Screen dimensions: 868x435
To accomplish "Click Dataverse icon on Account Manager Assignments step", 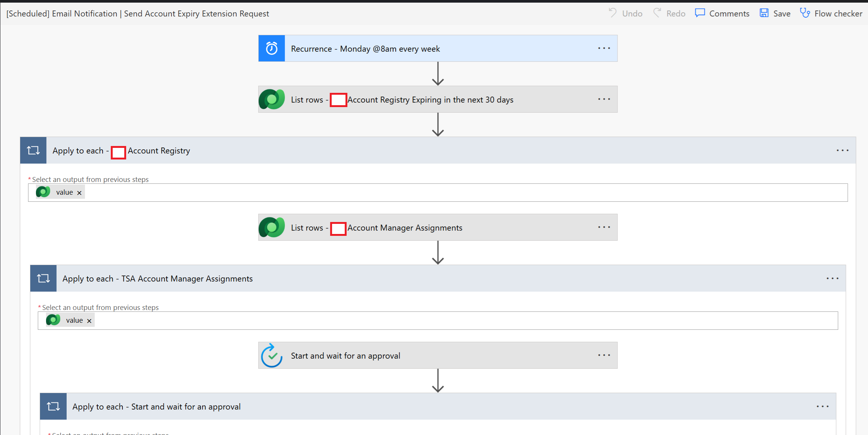I will click(271, 228).
